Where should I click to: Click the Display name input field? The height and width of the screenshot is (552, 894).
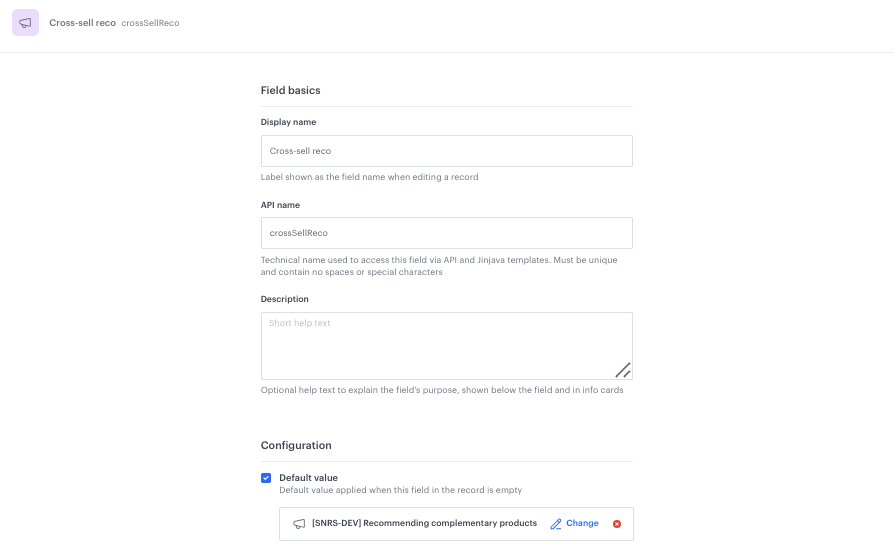point(446,151)
